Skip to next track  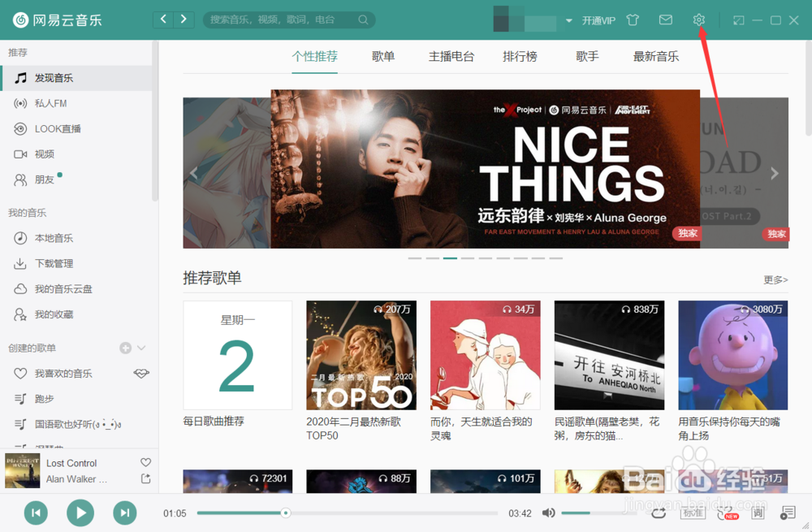point(125,513)
